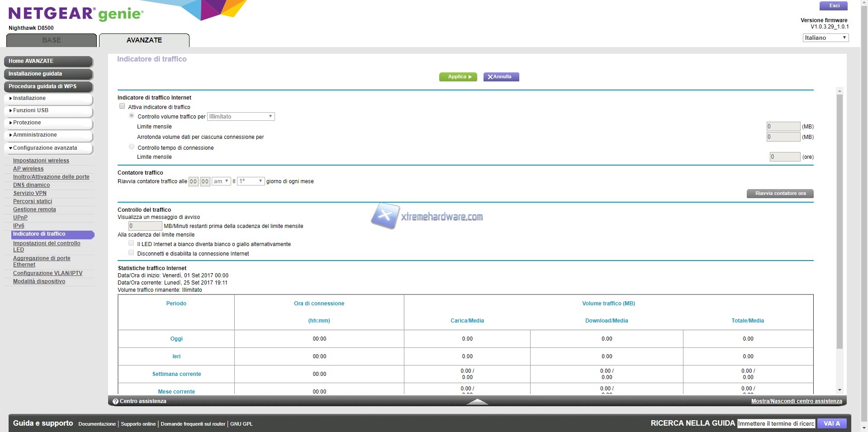Open the Illimitato traffic volume dropdown
The image size is (868, 432).
click(x=241, y=117)
